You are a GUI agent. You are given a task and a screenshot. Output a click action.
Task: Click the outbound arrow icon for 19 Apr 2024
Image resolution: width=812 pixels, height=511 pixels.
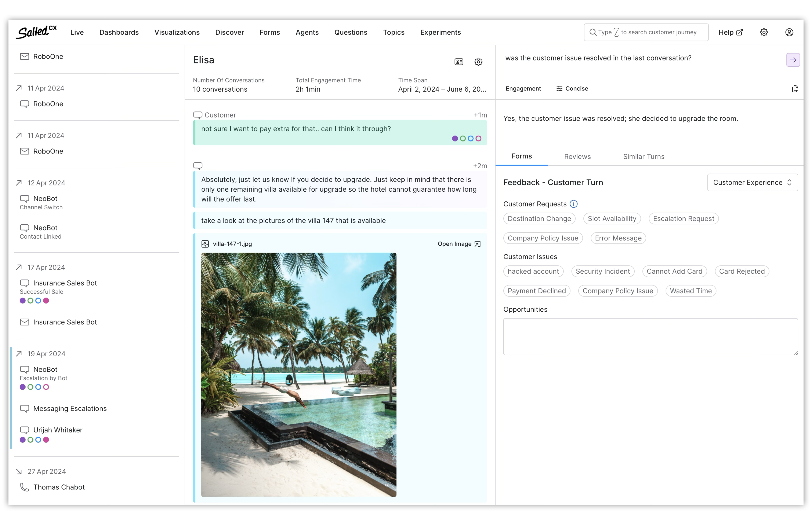(19, 354)
